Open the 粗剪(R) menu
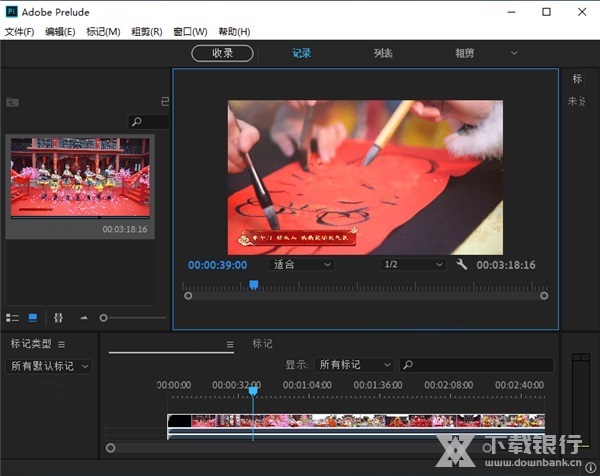Image resolution: width=600 pixels, height=476 pixels. 147,32
